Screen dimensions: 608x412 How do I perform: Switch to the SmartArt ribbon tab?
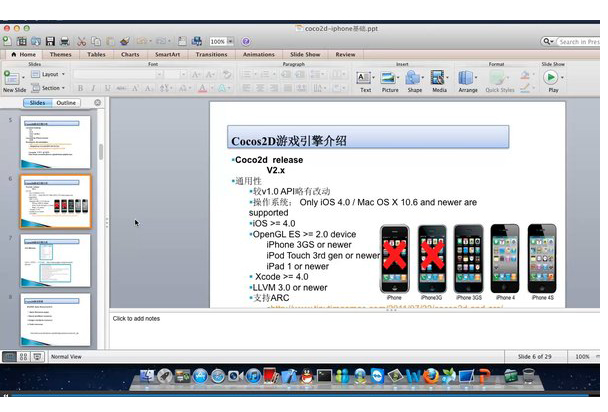coord(168,54)
